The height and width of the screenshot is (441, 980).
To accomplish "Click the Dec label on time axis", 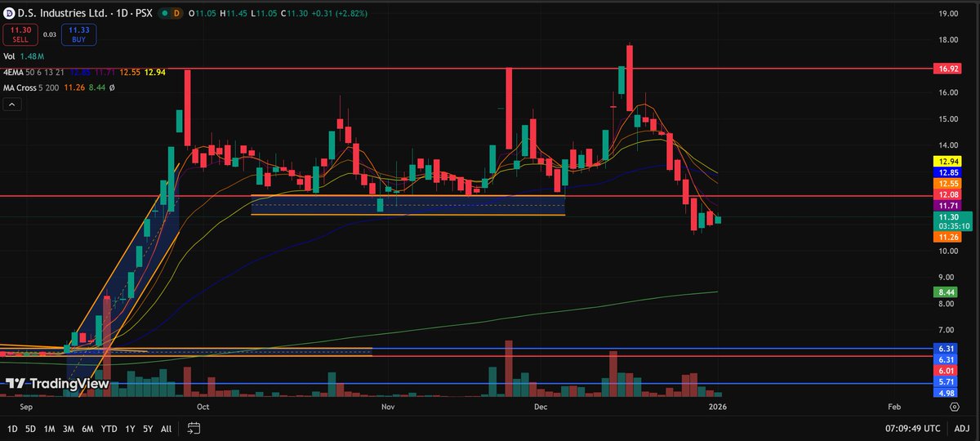I will tap(541, 406).
